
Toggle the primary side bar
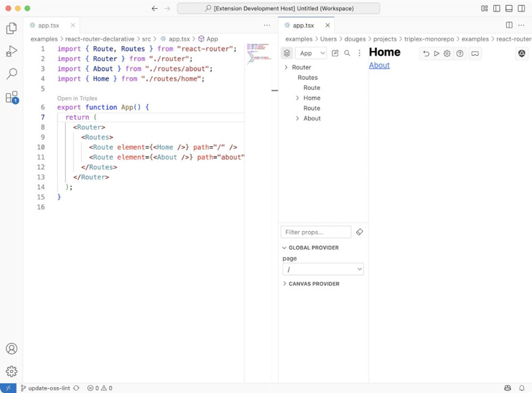pos(497,9)
